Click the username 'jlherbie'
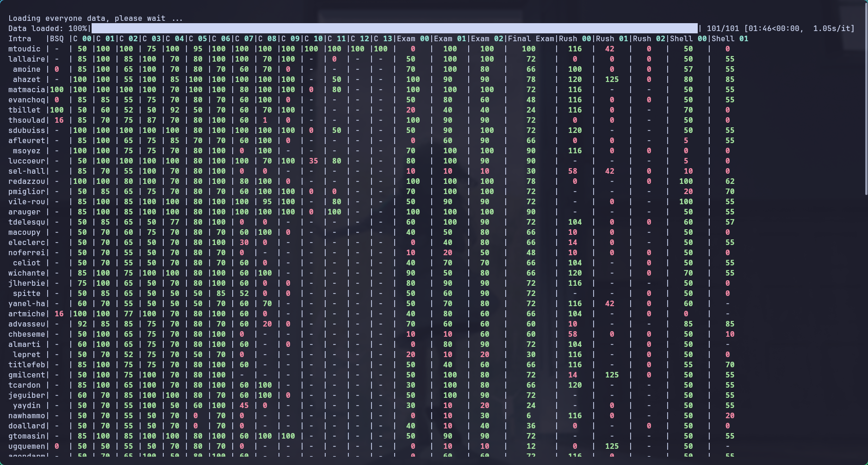Screen dimensions: 868x465 tap(27, 283)
